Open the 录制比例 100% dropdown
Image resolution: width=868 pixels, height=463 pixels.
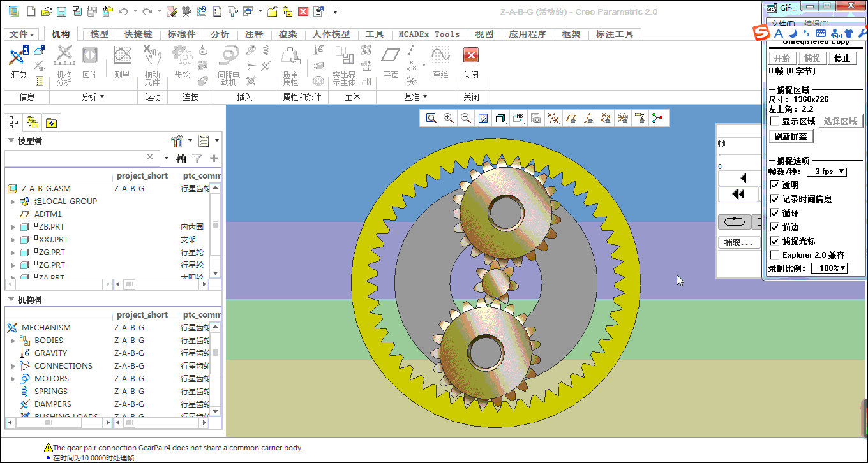tap(830, 268)
